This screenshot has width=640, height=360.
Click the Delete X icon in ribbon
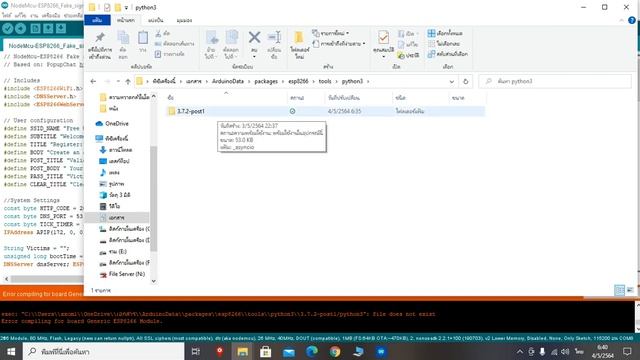[x=254, y=38]
